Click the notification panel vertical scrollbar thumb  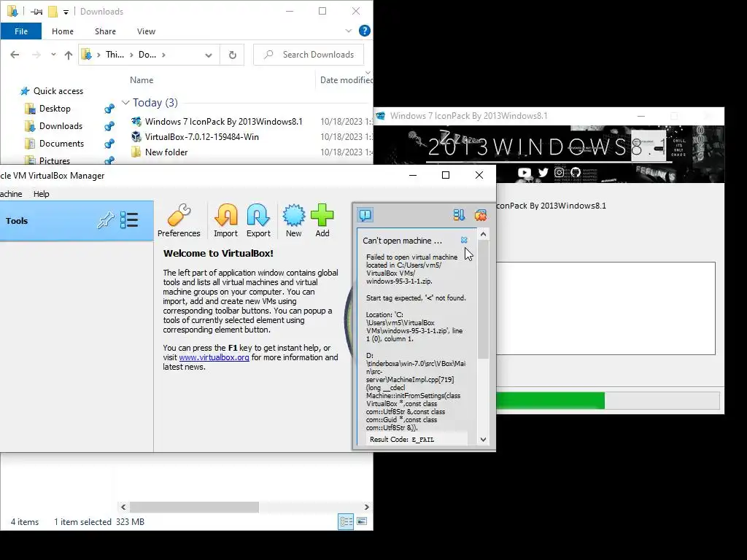pos(483,300)
